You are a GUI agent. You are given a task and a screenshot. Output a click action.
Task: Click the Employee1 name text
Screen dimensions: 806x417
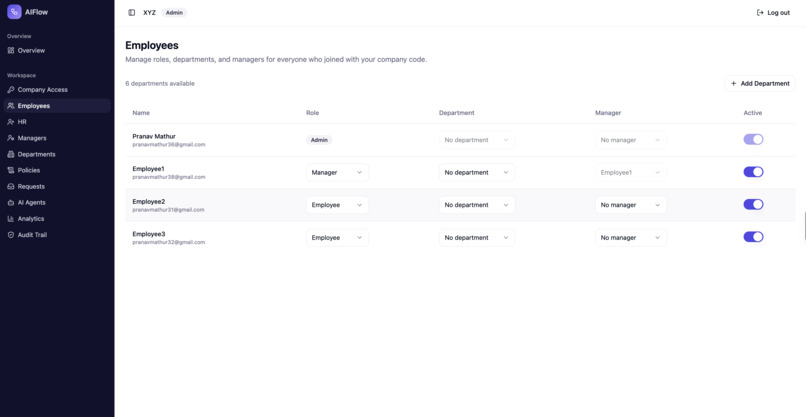pyautogui.click(x=149, y=169)
